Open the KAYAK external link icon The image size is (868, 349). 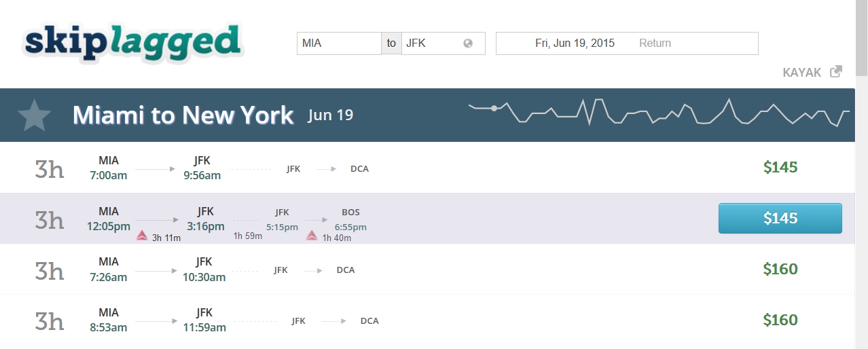click(836, 71)
